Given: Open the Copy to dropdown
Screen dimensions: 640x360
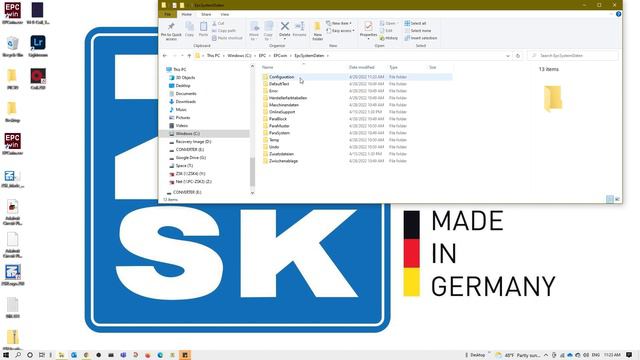Looking at the screenshot, I should pyautogui.click(x=268, y=31).
